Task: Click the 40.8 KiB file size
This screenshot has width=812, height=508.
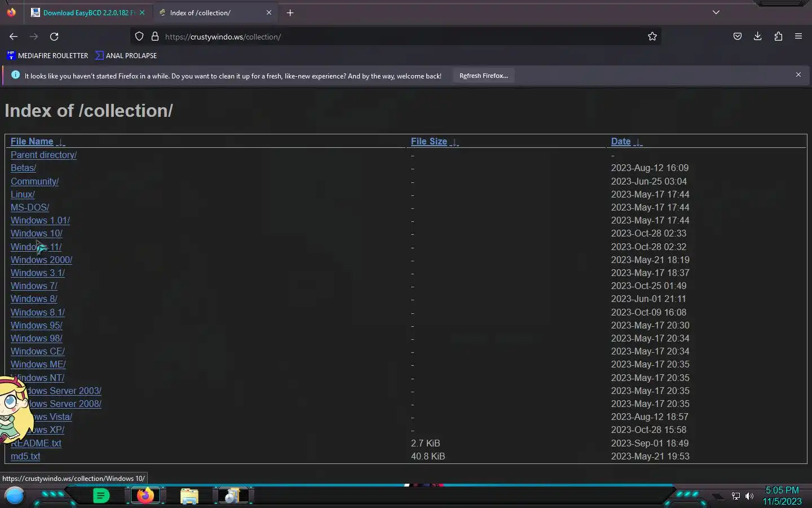Action: point(428,456)
